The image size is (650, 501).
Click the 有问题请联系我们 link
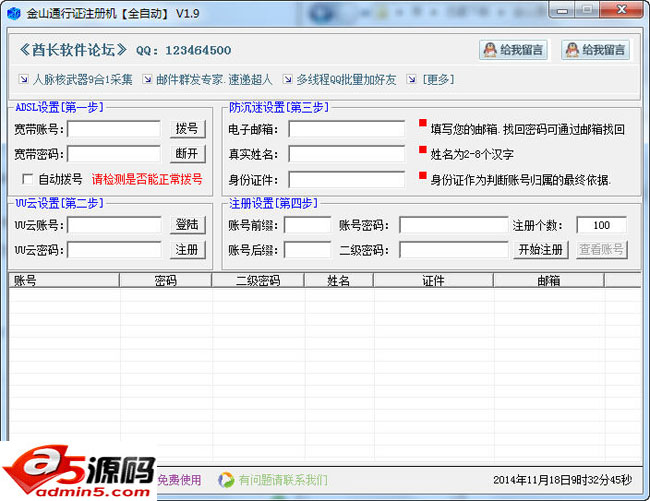[x=283, y=480]
